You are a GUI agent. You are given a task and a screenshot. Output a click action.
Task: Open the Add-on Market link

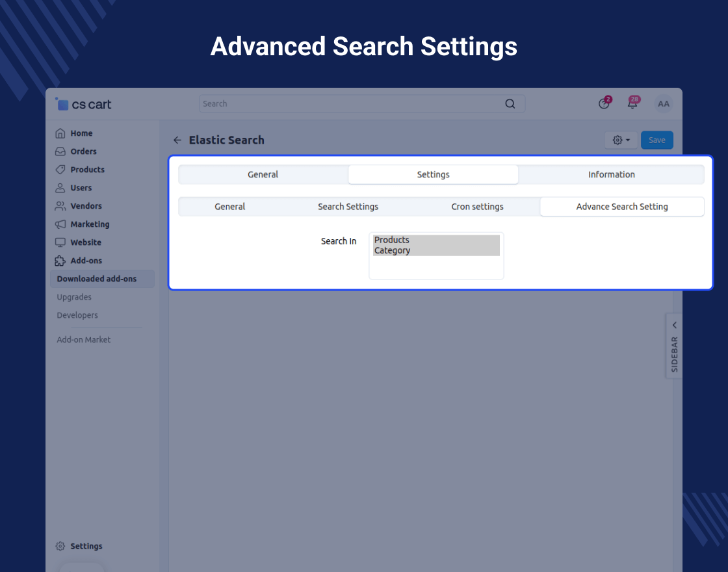click(x=83, y=340)
